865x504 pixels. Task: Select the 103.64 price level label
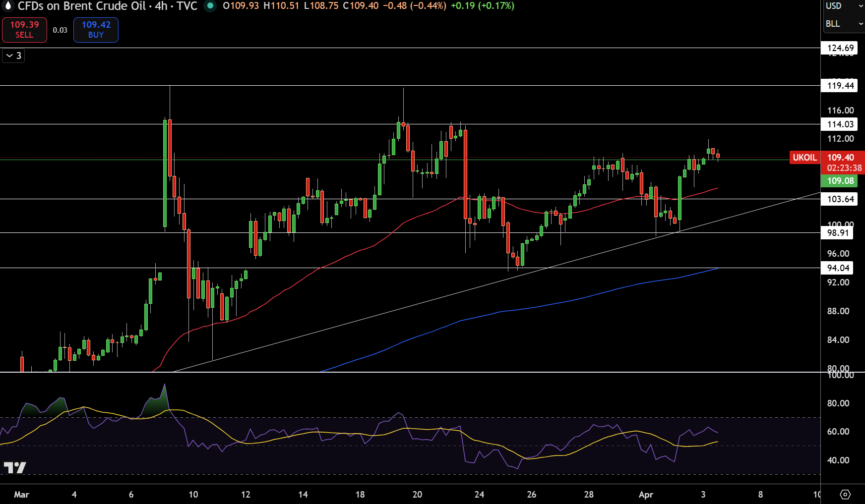pyautogui.click(x=840, y=199)
